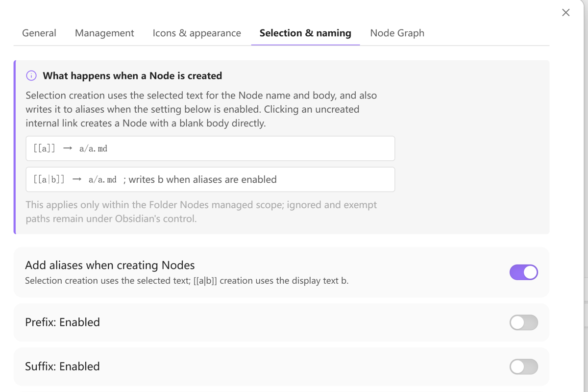Disable Add aliases when creating Nodes toggle

[524, 272]
